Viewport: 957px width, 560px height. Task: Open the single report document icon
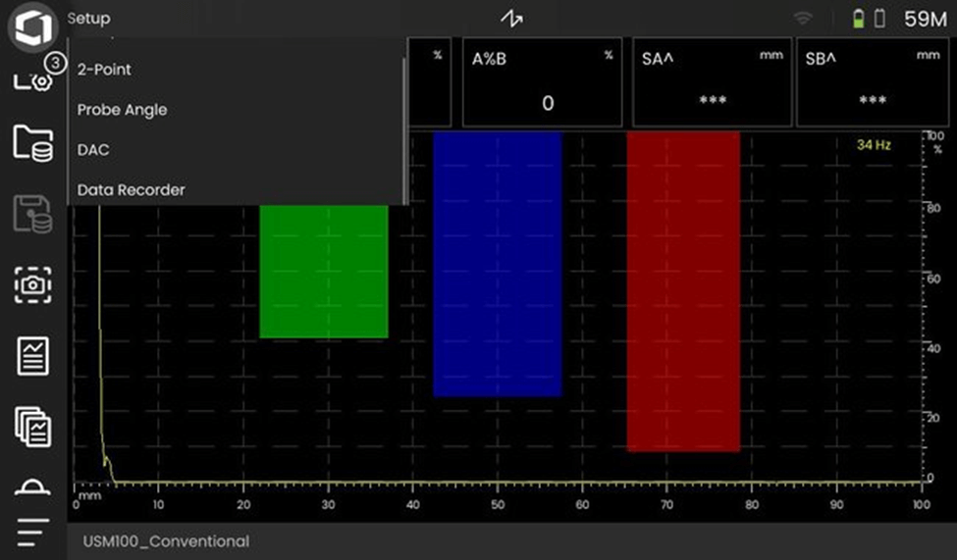tap(32, 355)
